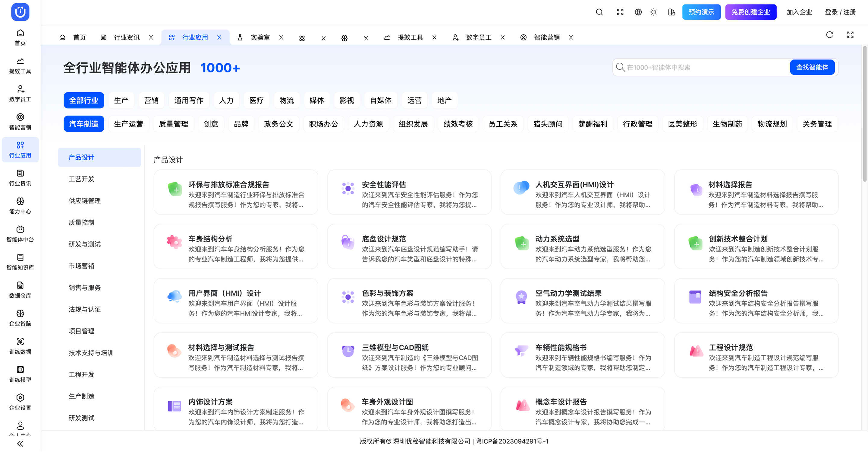
Task: Click the 预约演示 button
Action: pos(701,12)
